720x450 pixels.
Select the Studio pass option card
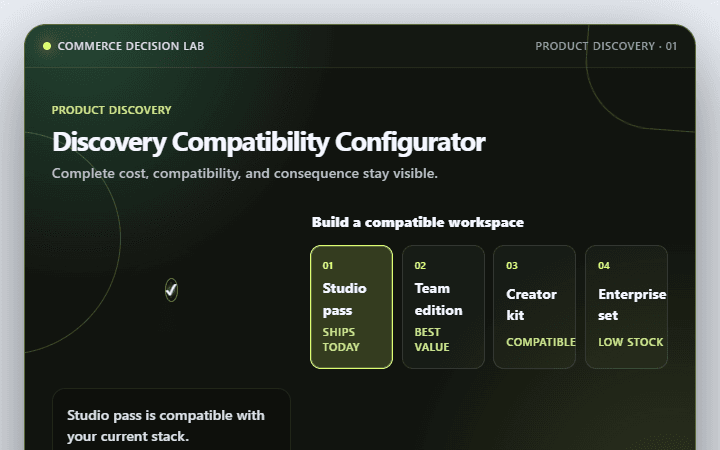351,307
